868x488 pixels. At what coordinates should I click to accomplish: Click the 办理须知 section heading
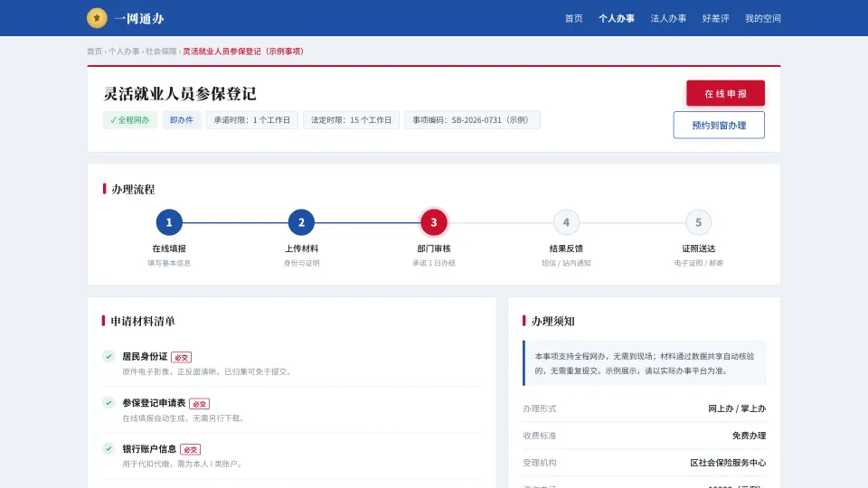click(553, 321)
